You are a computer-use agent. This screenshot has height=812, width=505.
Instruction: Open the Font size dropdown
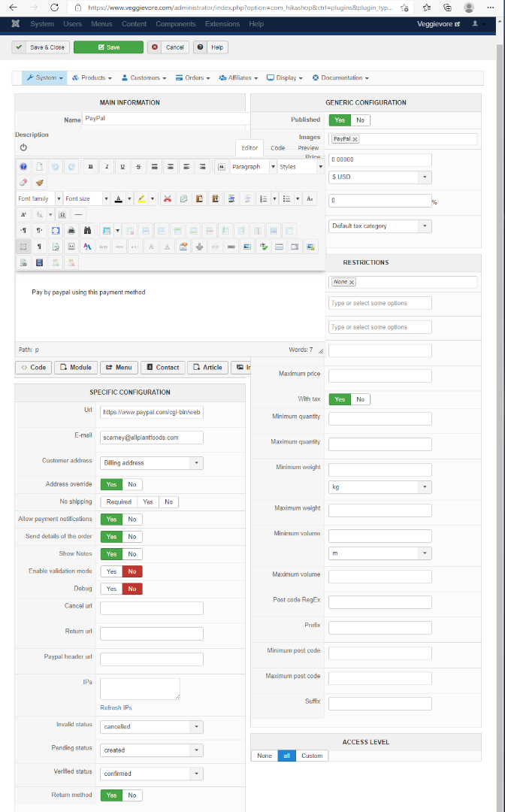point(87,198)
